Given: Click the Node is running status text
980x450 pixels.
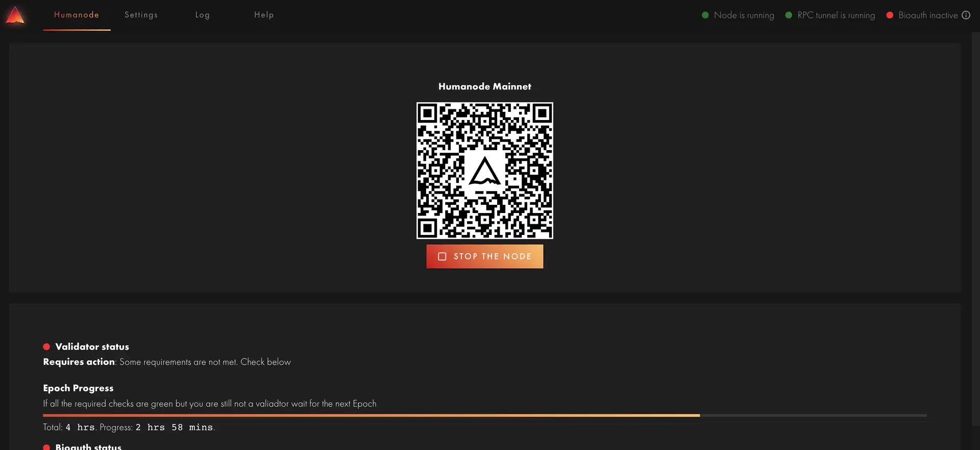Looking at the screenshot, I should pyautogui.click(x=744, y=15).
